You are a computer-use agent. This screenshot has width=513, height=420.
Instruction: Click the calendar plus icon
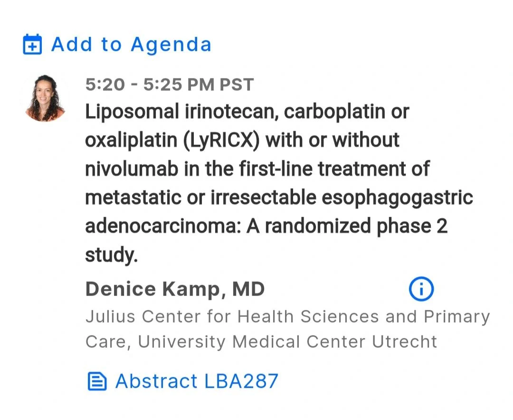pyautogui.click(x=33, y=45)
